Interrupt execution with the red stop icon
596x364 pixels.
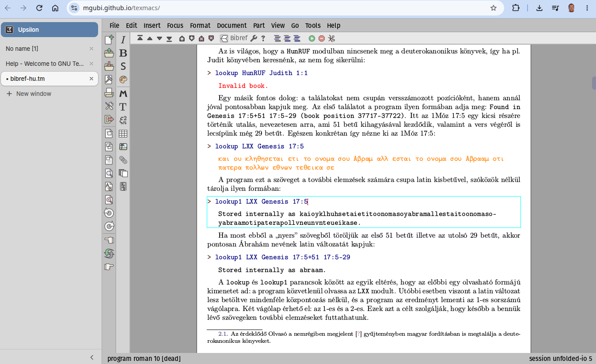(322, 38)
